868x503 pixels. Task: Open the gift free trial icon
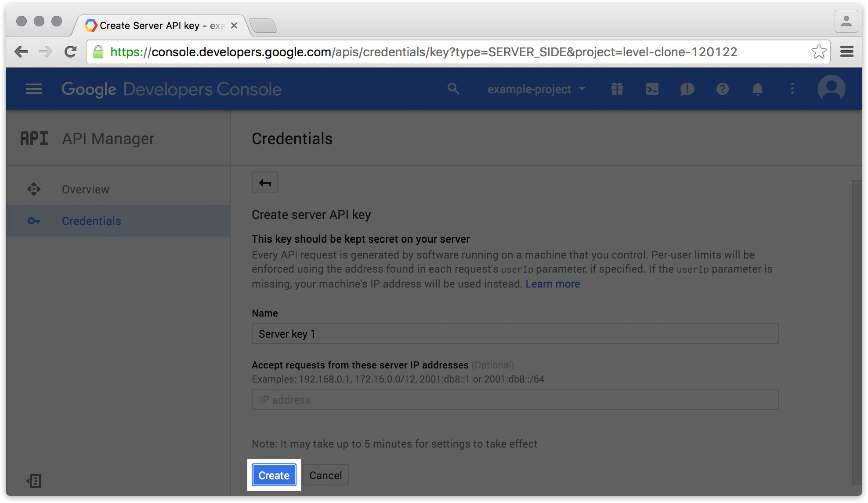click(617, 89)
